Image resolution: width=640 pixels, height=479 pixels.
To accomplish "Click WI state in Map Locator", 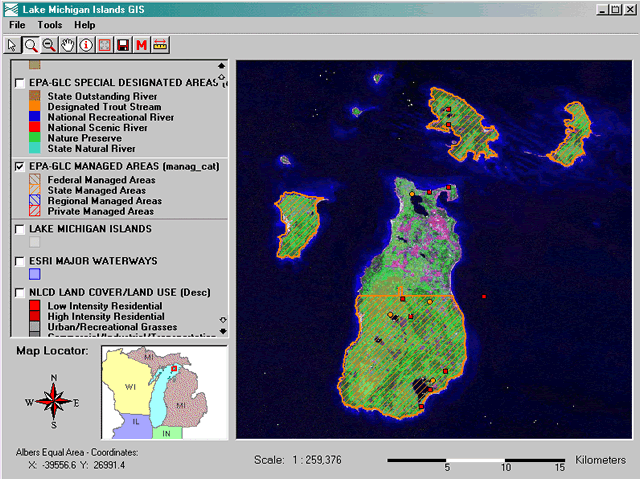I will point(127,384).
